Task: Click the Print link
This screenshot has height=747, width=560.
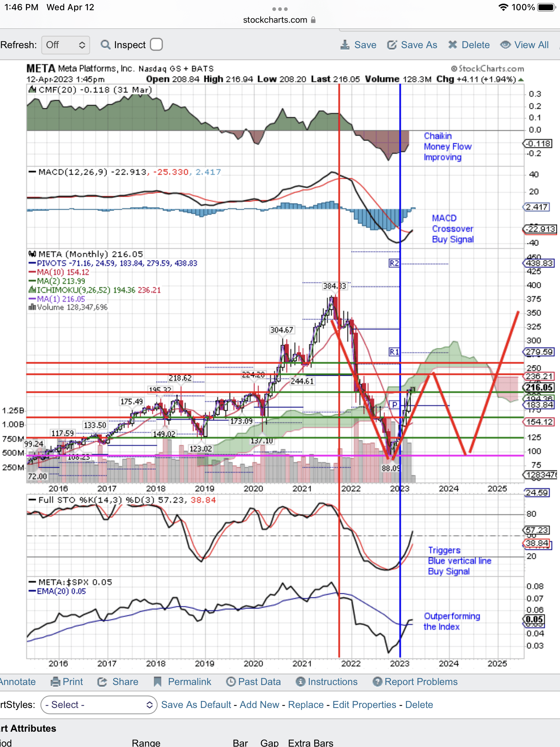Action: [x=73, y=682]
